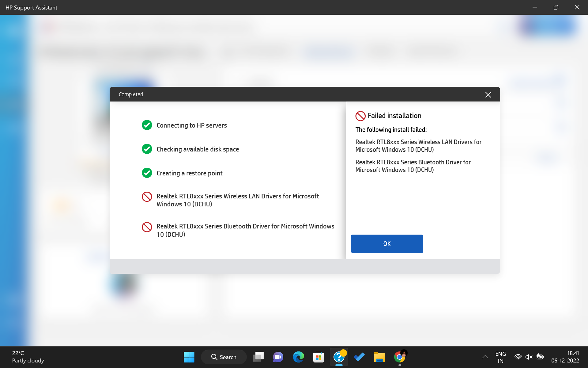
Task: Open Microsoft To Do from taskbar
Action: click(x=359, y=357)
